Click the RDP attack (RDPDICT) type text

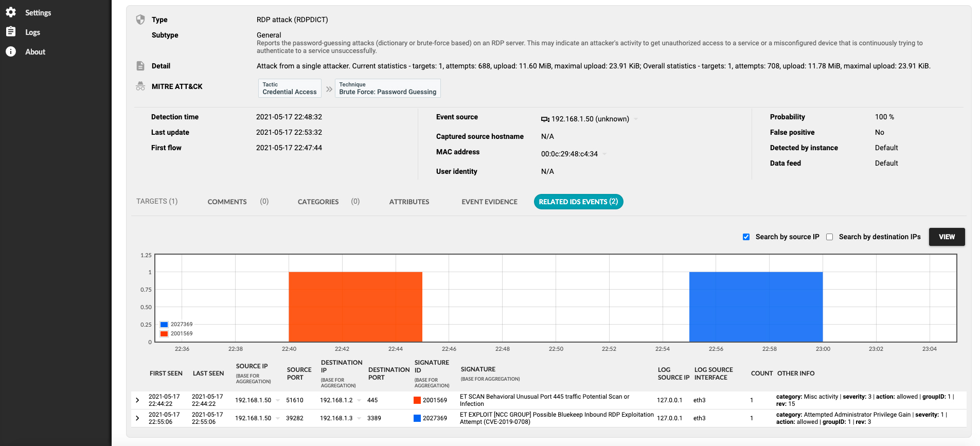point(292,20)
